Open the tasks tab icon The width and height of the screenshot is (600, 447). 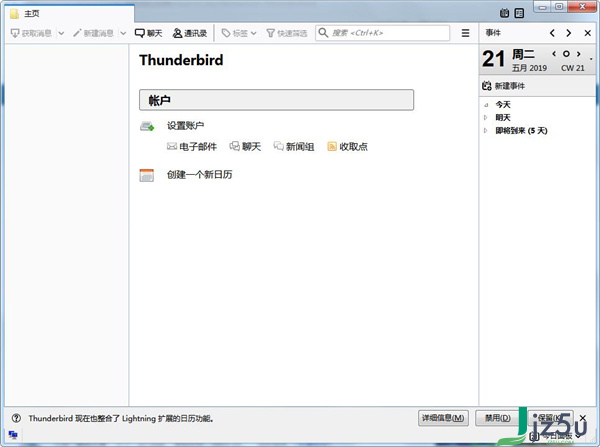point(519,13)
